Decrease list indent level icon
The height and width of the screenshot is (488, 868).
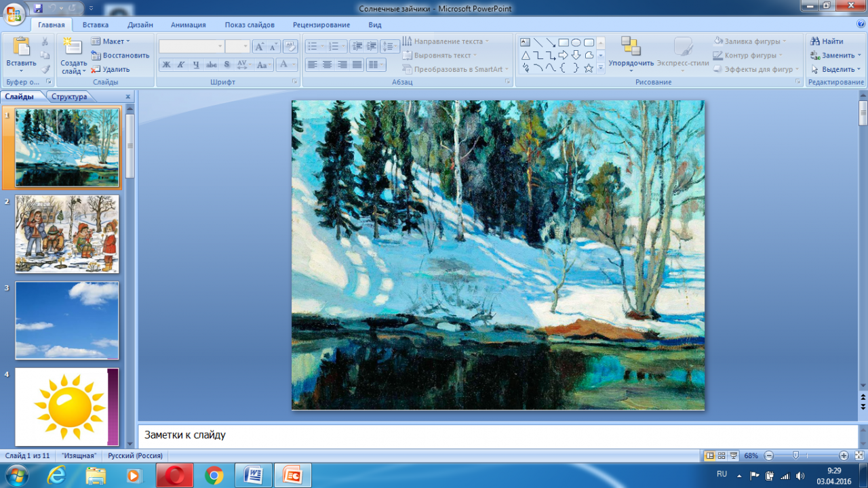357,47
